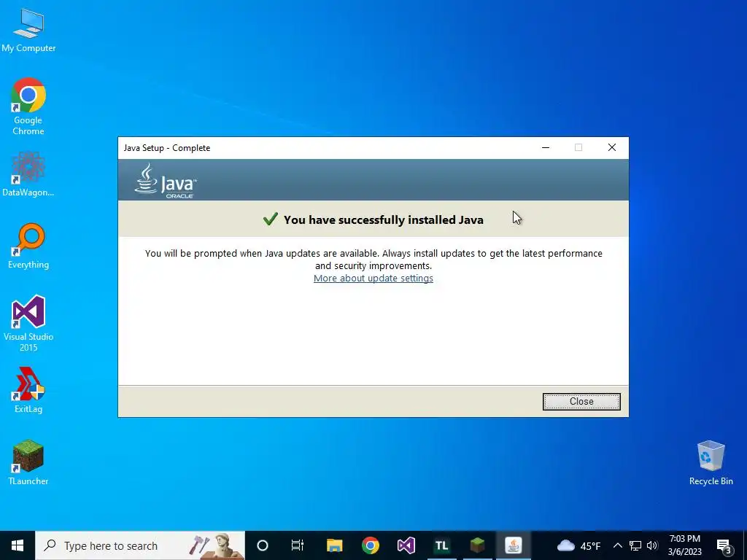Click the taskbar search box
This screenshot has height=560, width=747.
pos(140,545)
